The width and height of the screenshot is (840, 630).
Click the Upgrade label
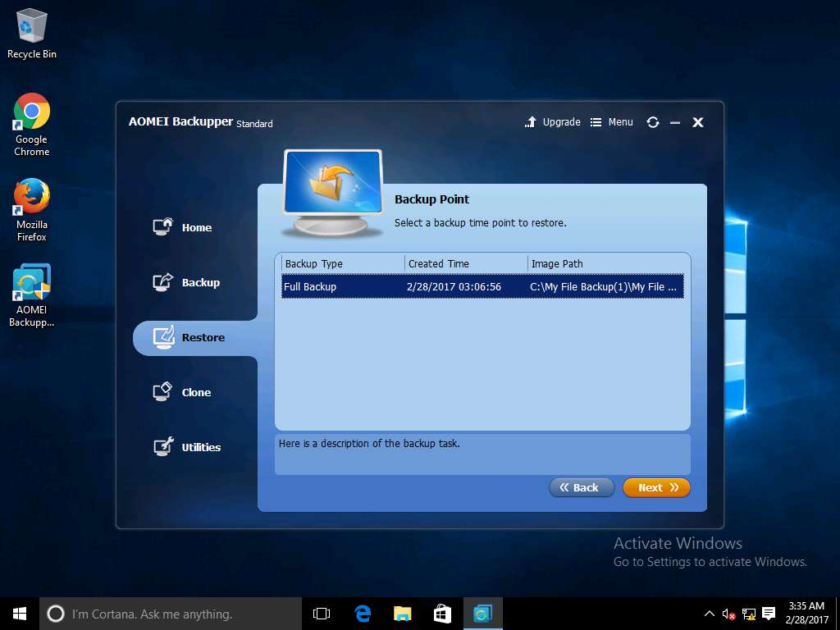point(561,122)
